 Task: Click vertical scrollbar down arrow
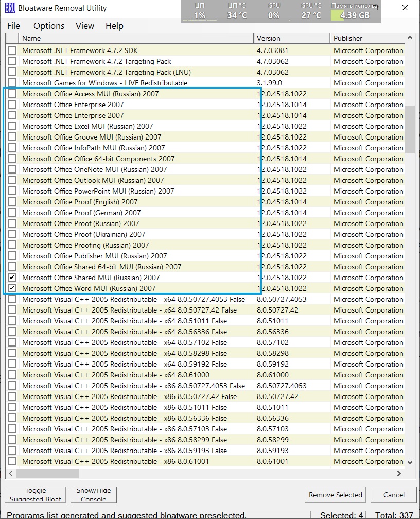410,462
